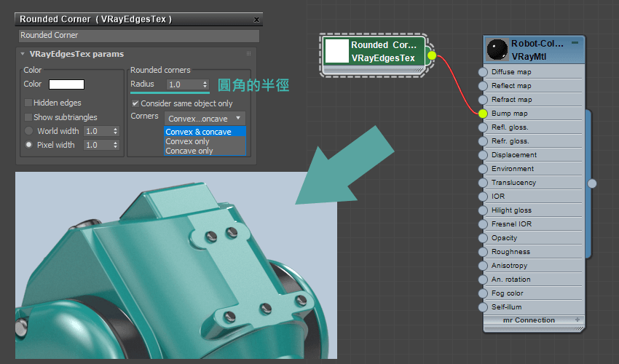The height and width of the screenshot is (364, 619).
Task: Enable the Show subtriangles checkbox
Action: [x=28, y=117]
